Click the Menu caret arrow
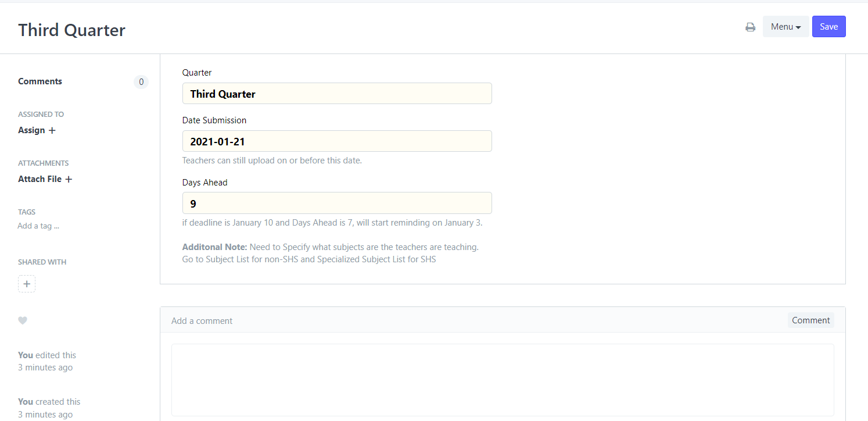 tap(798, 27)
